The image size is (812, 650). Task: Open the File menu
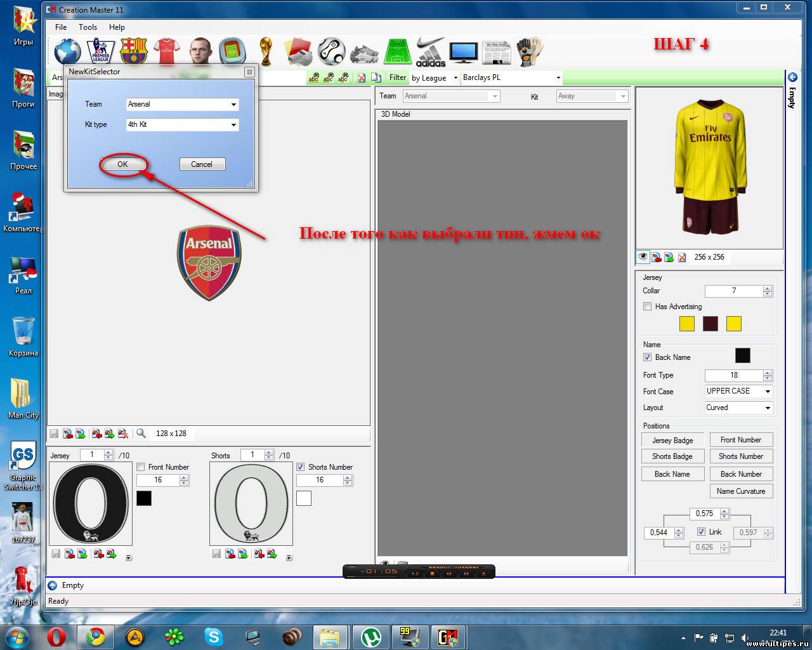(61, 27)
